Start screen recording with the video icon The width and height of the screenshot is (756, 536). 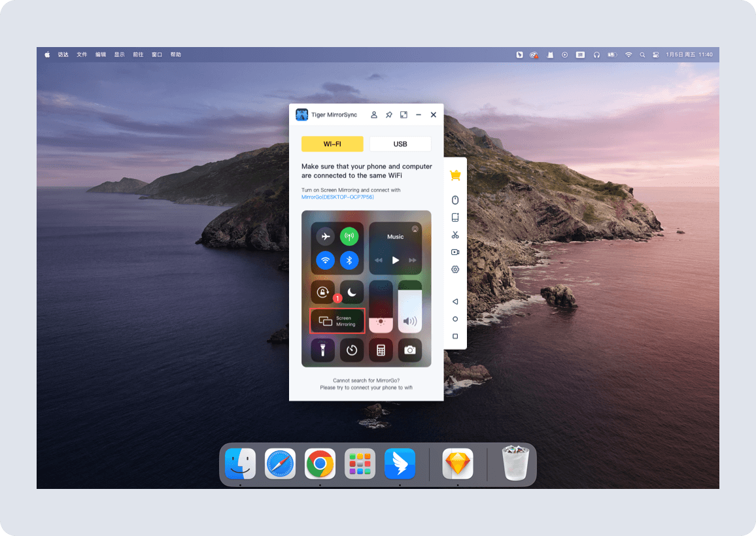point(455,252)
